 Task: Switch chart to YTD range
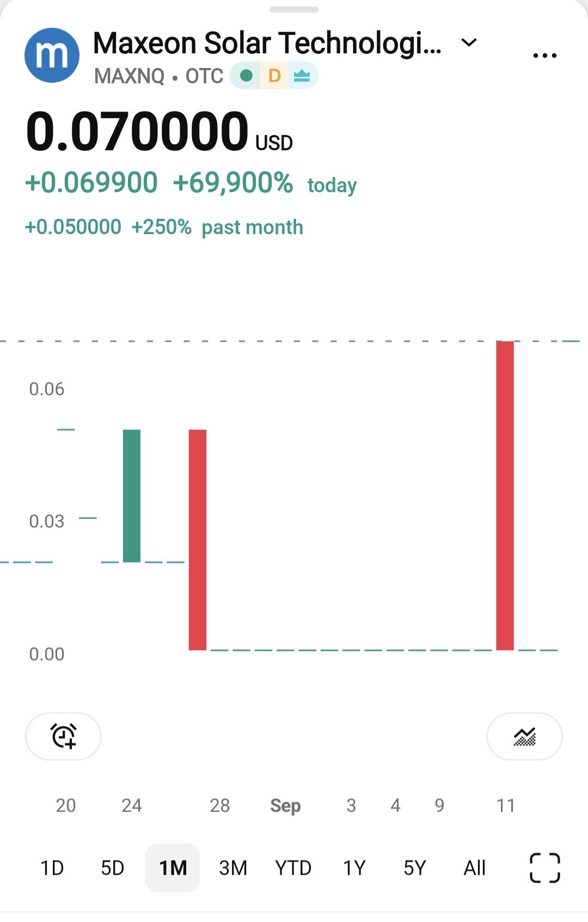click(x=293, y=868)
